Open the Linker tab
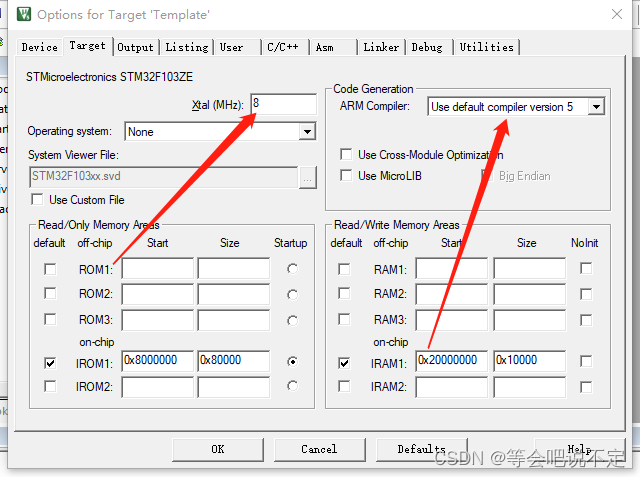 click(381, 47)
